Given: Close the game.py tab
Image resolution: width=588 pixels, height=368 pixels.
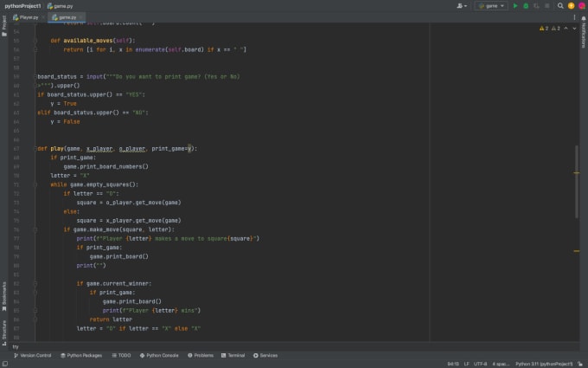Looking at the screenshot, I should pos(81,17).
